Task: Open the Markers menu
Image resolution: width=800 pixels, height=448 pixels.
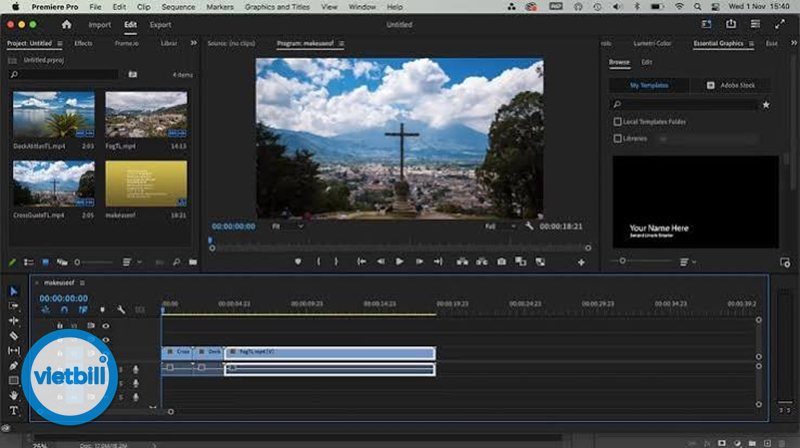Action: point(219,7)
